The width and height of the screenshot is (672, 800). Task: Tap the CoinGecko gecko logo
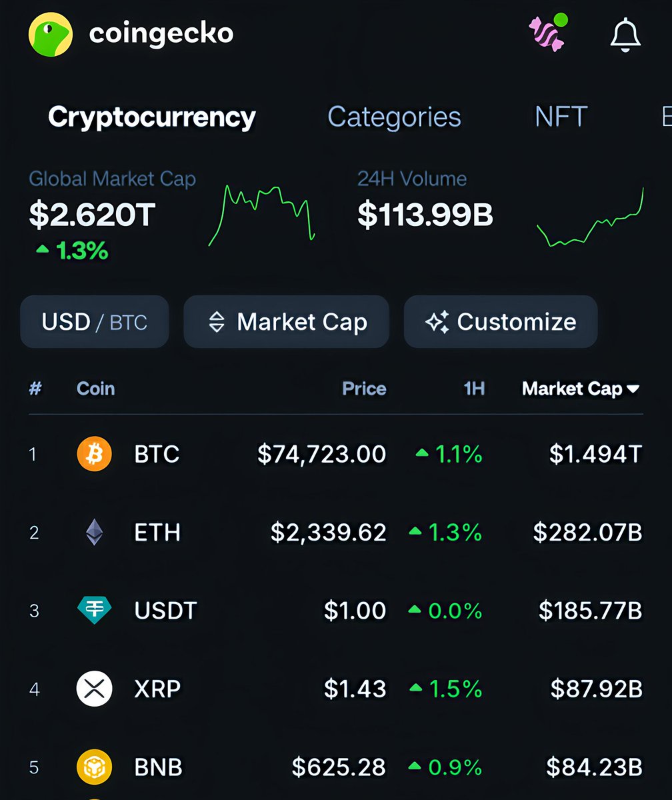point(50,35)
